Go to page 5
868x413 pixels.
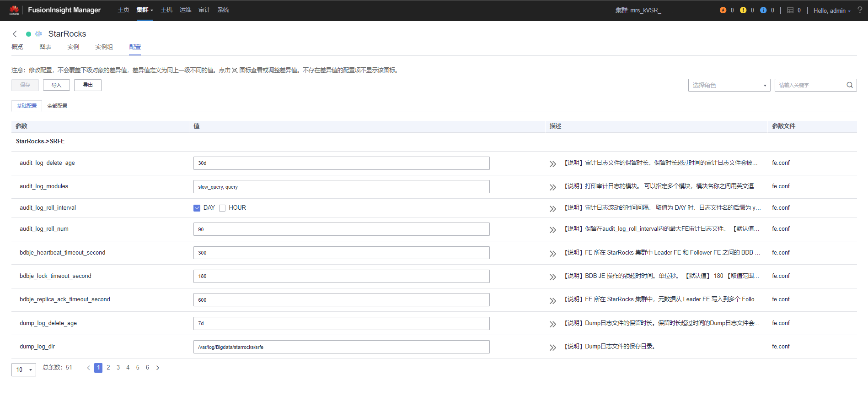pos(138,368)
